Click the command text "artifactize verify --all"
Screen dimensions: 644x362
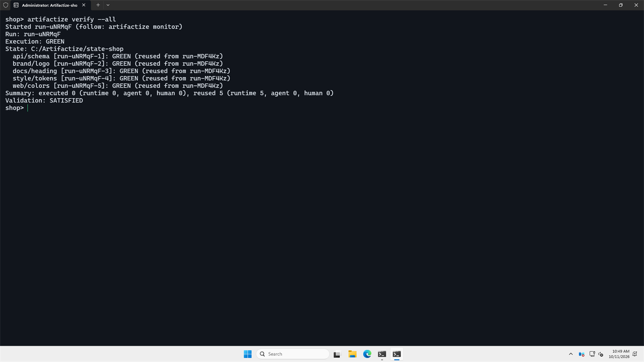coord(72,19)
